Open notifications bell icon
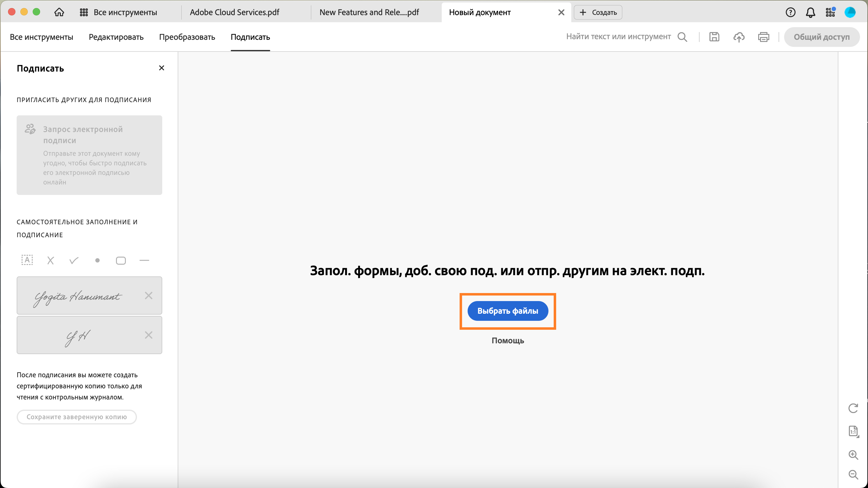The image size is (868, 488). [810, 12]
